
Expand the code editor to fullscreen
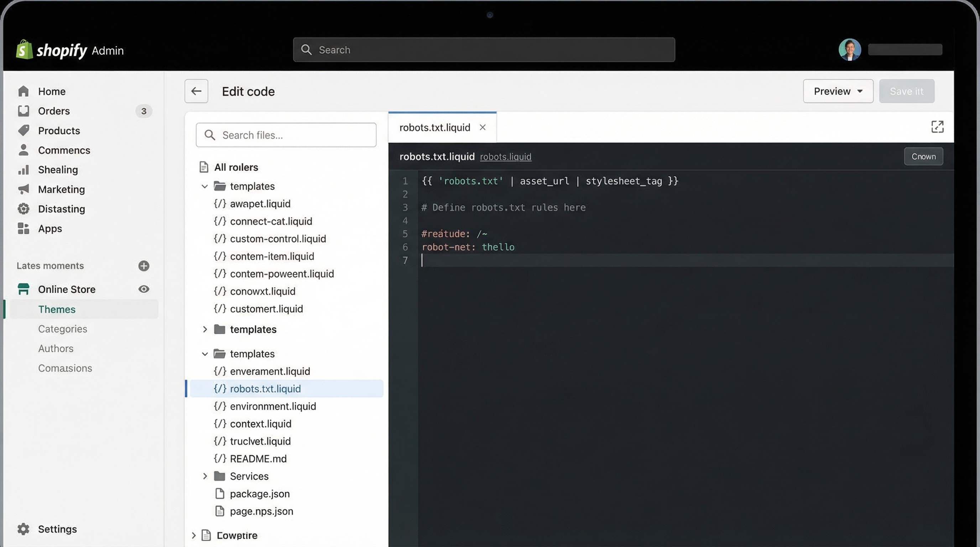point(937,127)
